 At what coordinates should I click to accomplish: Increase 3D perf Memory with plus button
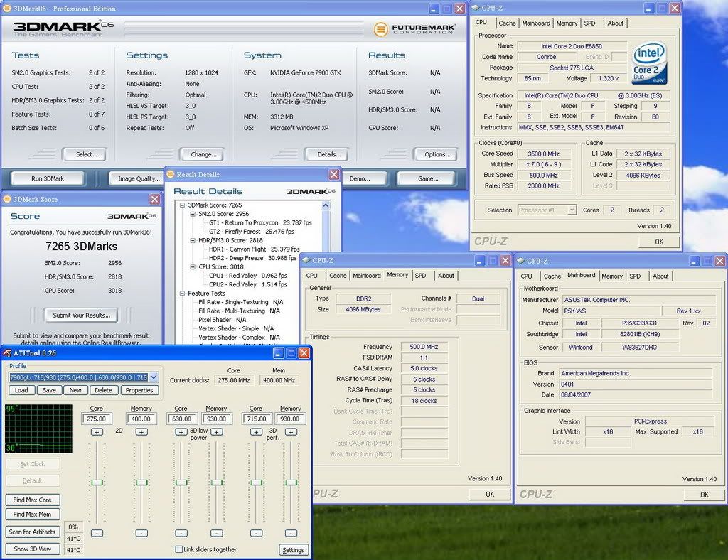coord(291,432)
